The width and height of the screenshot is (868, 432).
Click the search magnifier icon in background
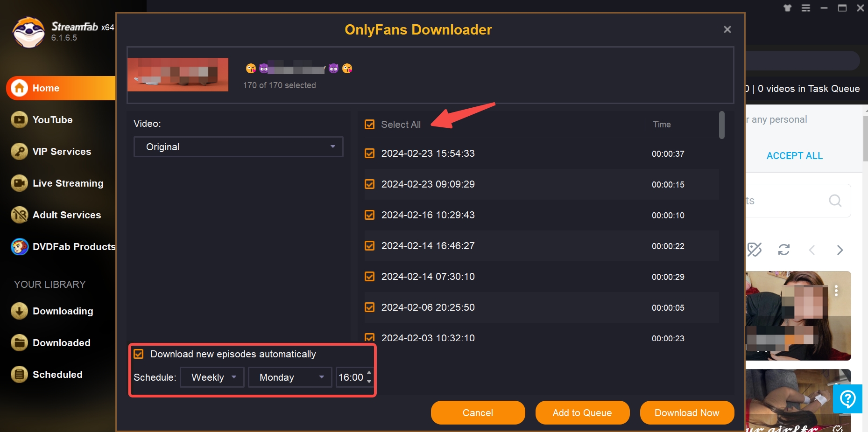(835, 201)
